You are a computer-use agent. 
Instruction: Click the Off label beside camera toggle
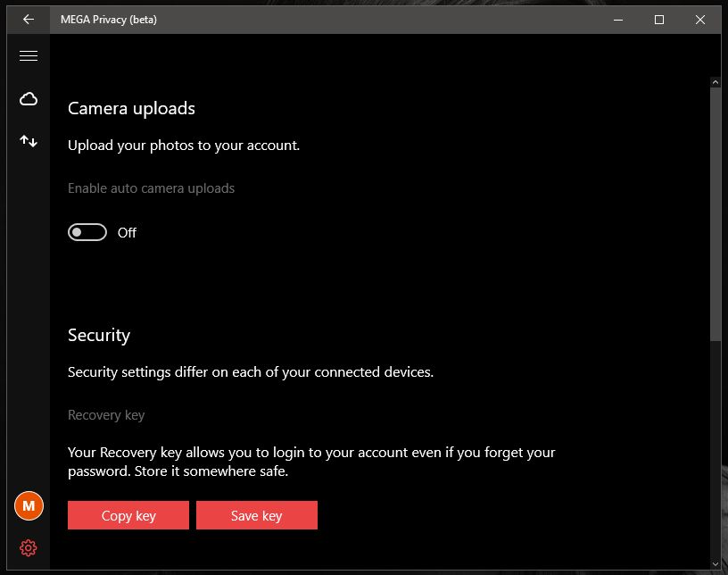127,232
